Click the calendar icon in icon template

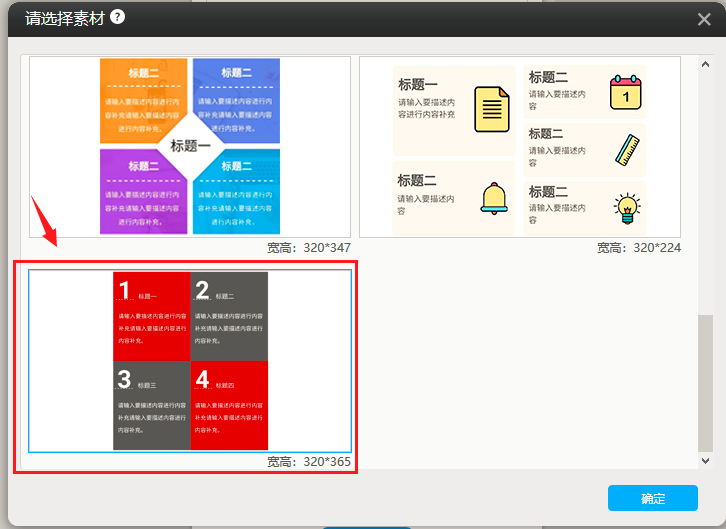[625, 92]
